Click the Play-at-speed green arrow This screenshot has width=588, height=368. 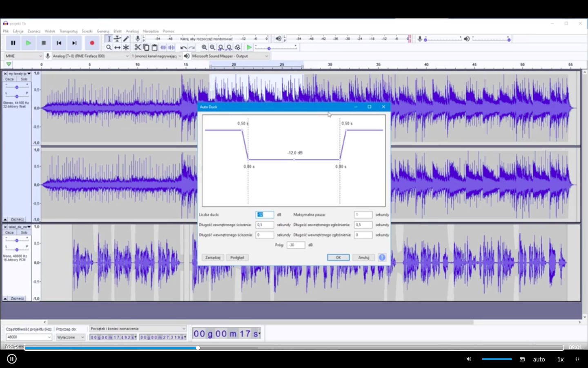coord(249,47)
